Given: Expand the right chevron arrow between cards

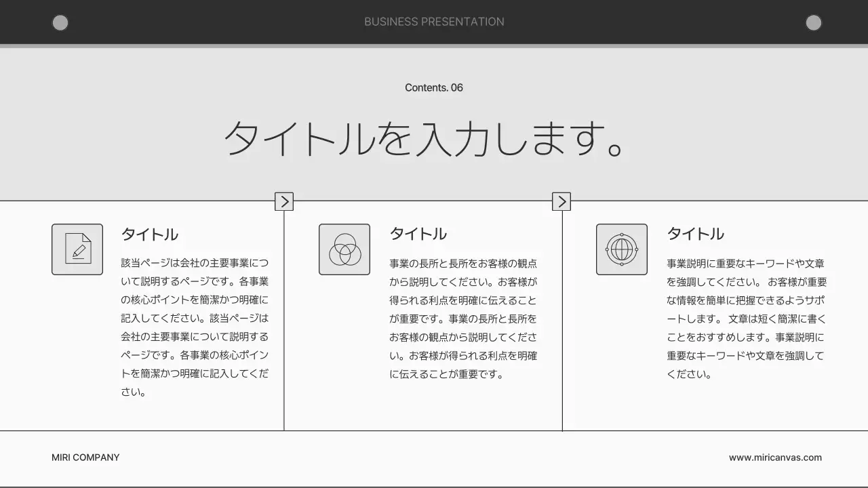Looking at the screenshot, I should pos(562,201).
